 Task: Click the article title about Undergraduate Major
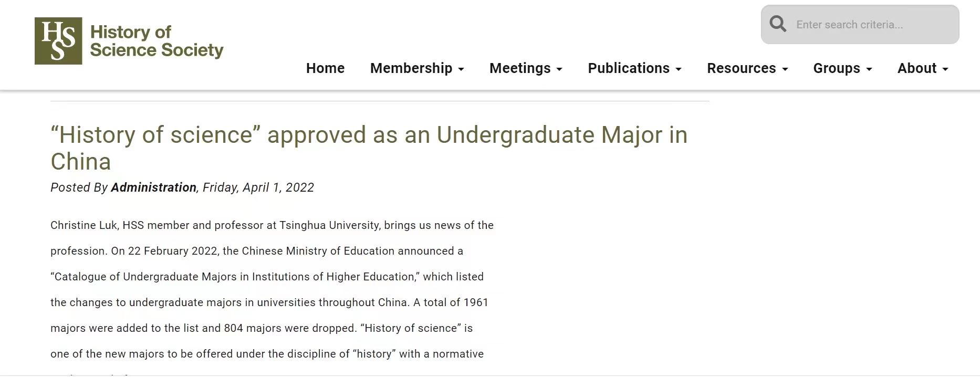tap(369, 148)
